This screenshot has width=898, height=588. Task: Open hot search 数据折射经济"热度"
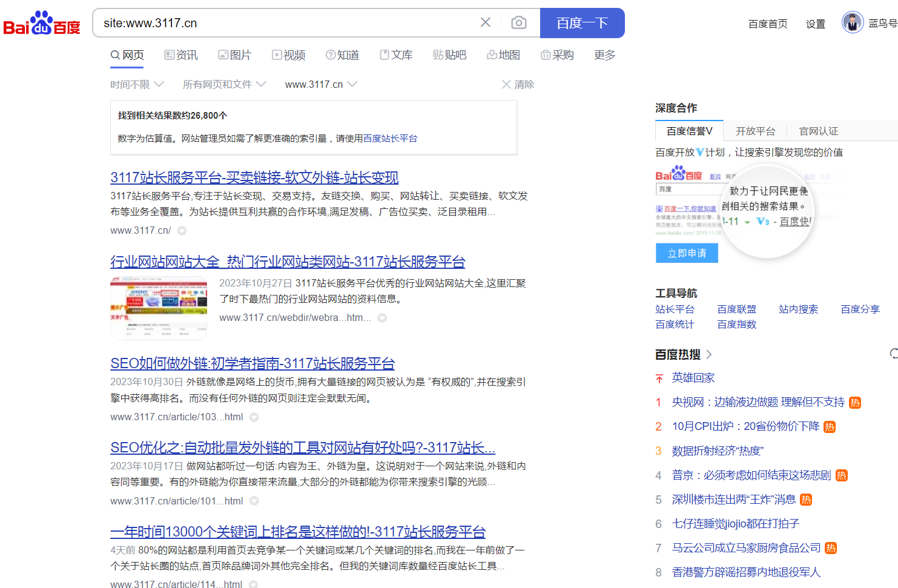[718, 451]
